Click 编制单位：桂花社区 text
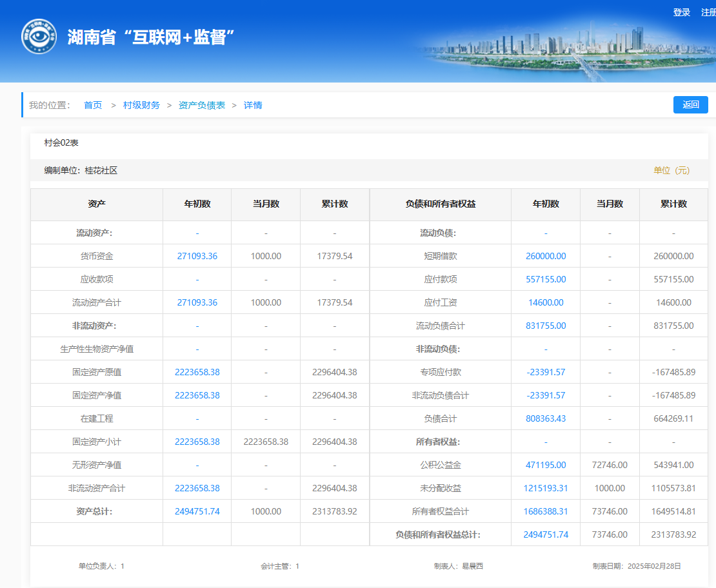 [81, 171]
